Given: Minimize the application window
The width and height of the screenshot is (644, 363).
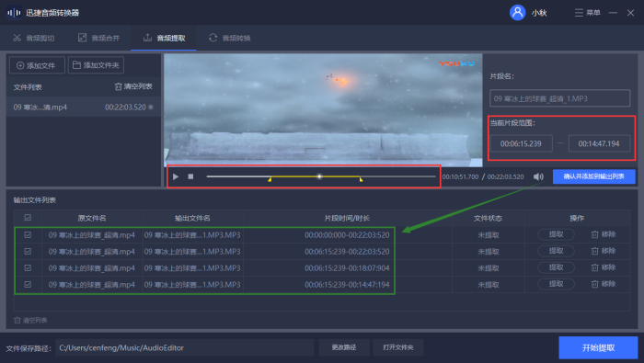Looking at the screenshot, I should 613,13.
